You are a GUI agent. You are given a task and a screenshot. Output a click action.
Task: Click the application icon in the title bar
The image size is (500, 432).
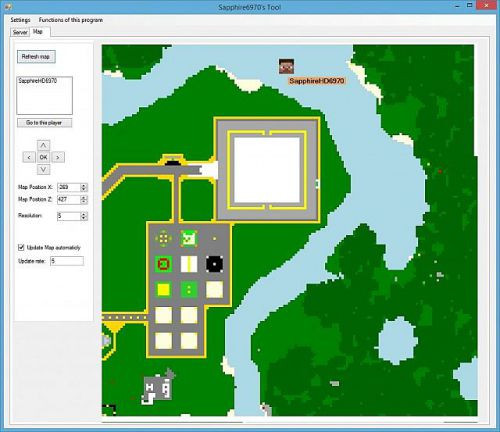tap(7, 6)
